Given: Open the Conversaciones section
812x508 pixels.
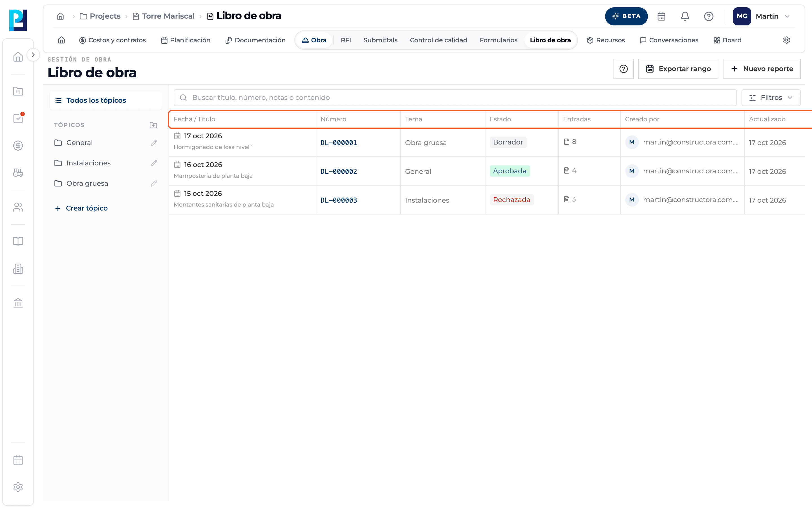Looking at the screenshot, I should click(x=669, y=40).
